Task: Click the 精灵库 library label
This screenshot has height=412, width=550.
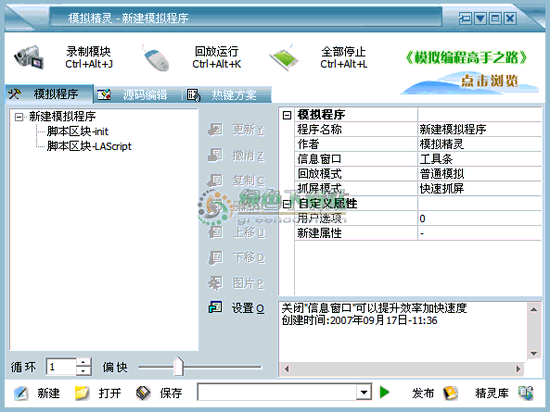Action: pyautogui.click(x=492, y=393)
